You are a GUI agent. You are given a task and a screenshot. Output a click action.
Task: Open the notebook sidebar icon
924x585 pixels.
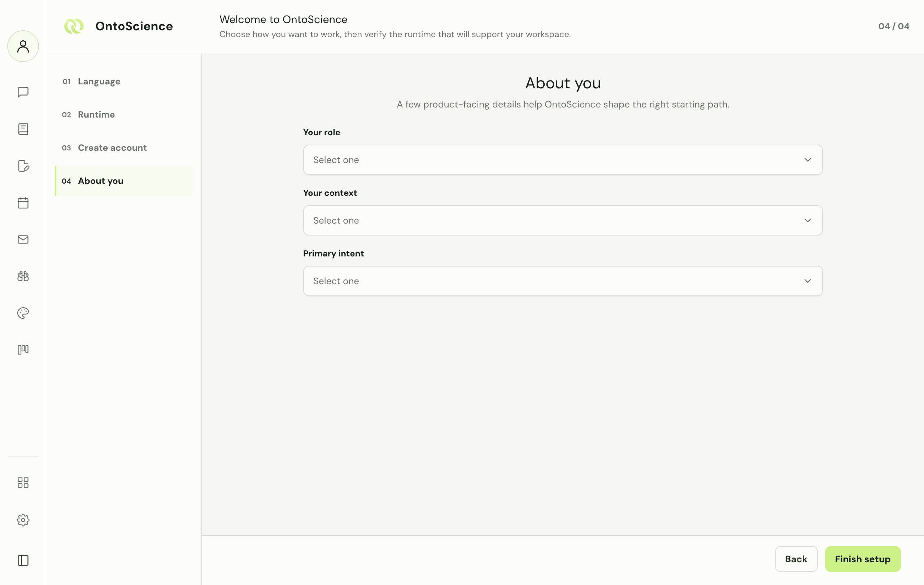point(23,129)
